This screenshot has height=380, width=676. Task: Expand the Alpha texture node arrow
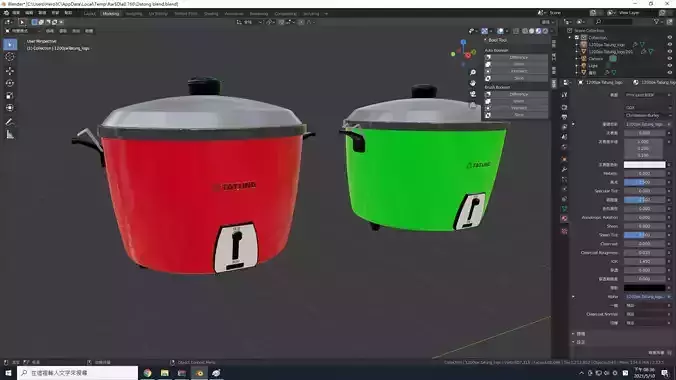tap(573, 297)
